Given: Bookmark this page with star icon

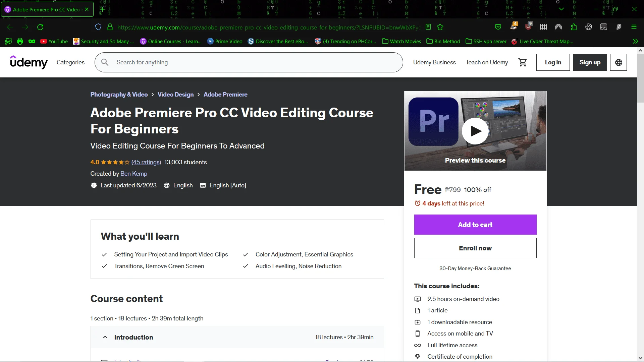Looking at the screenshot, I should [x=440, y=27].
